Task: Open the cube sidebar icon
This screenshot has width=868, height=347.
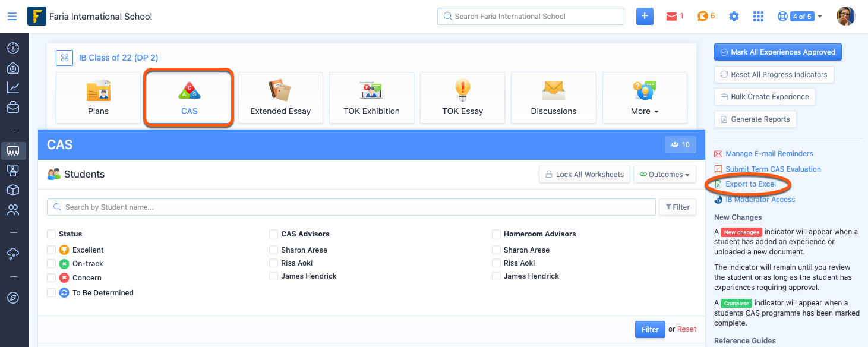Action: pyautogui.click(x=13, y=190)
